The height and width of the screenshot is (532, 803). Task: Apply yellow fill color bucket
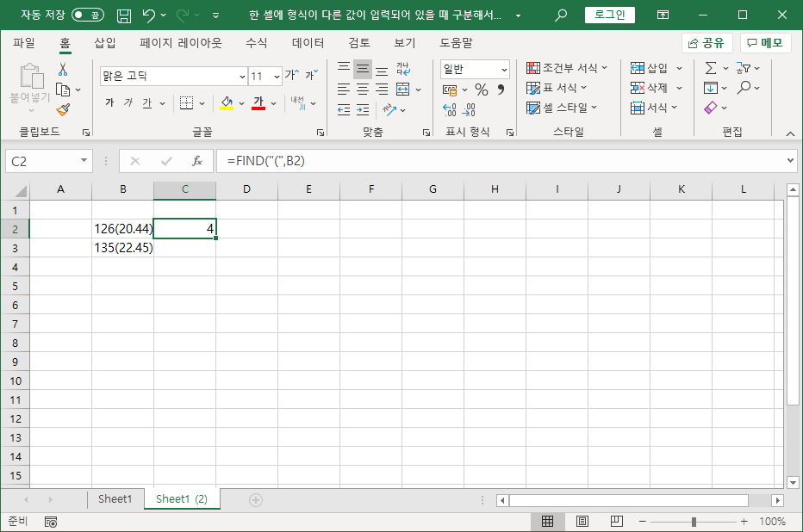[227, 103]
